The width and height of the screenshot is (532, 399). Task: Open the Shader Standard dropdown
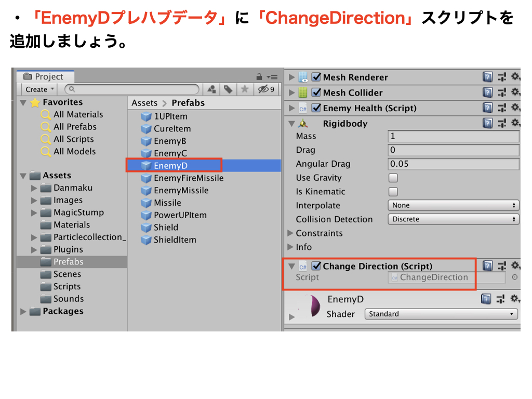[x=441, y=314]
